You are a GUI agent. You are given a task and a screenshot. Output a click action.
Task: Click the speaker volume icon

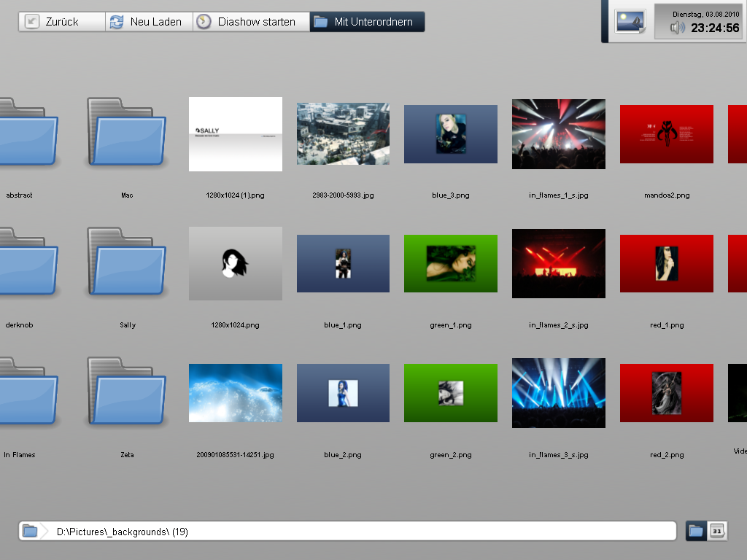click(677, 28)
